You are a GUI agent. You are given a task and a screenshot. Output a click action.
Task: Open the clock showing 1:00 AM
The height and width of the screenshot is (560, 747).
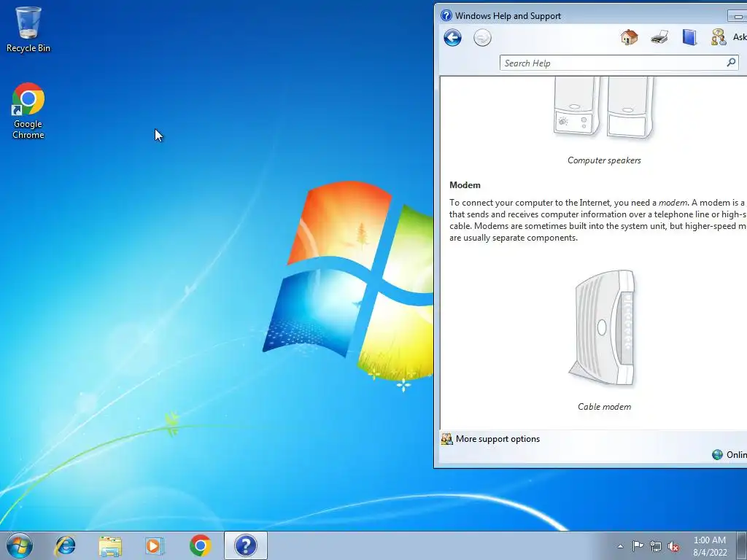pos(709,546)
